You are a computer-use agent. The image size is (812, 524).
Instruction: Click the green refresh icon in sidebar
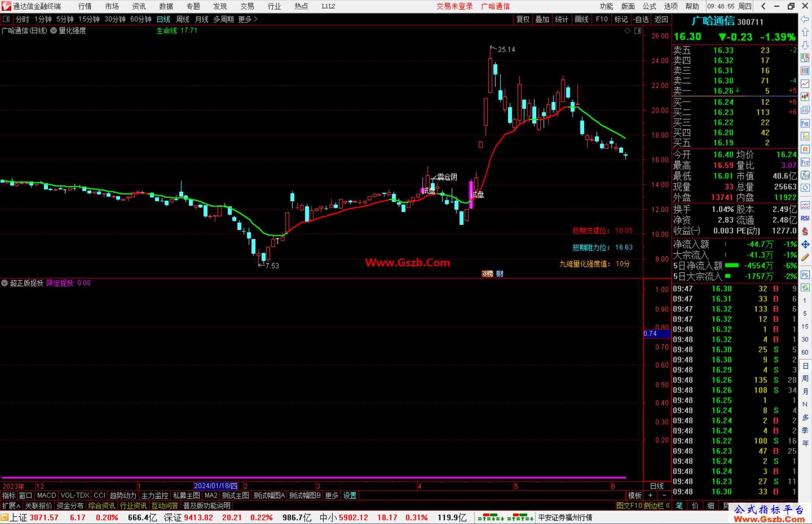[805, 288]
